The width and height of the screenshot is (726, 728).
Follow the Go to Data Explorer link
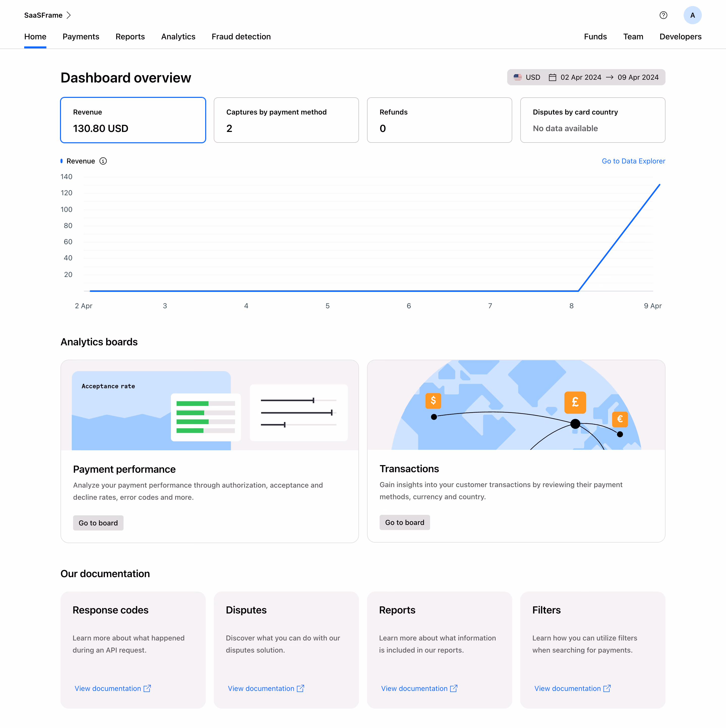click(633, 161)
